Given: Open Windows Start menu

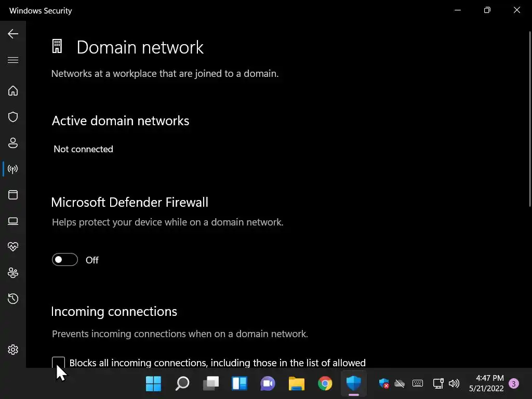Looking at the screenshot, I should 153,384.
